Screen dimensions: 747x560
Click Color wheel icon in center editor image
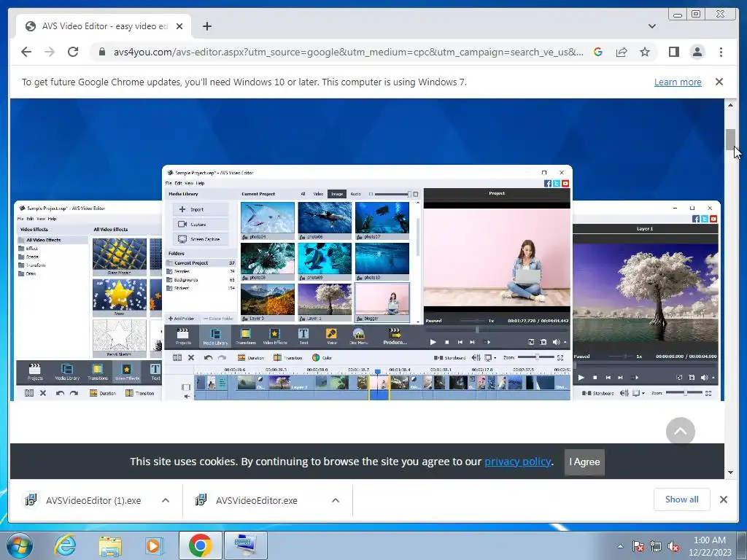316,357
